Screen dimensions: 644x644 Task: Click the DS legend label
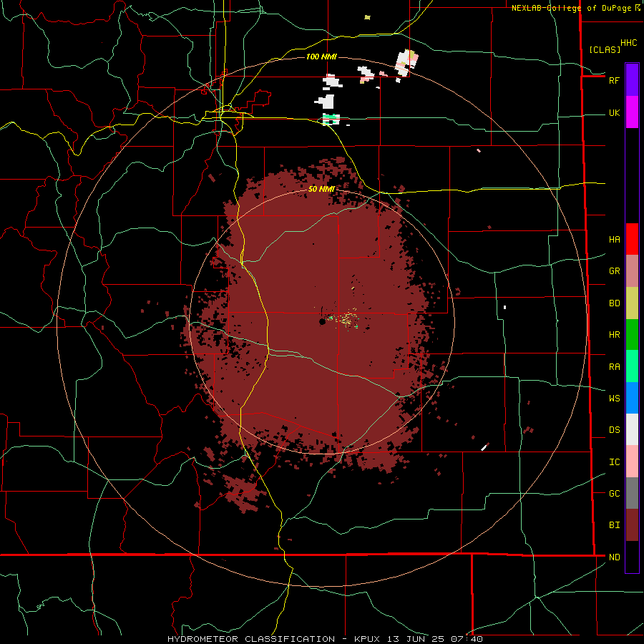(x=614, y=430)
